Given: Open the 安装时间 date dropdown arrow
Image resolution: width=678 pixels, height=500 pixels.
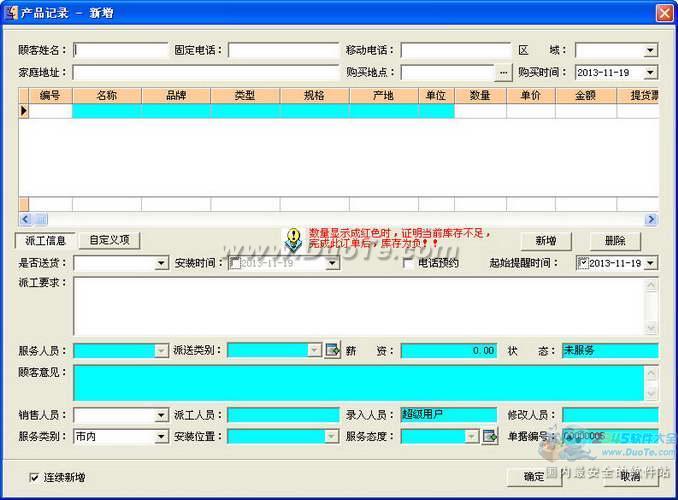Looking at the screenshot, I should [332, 263].
